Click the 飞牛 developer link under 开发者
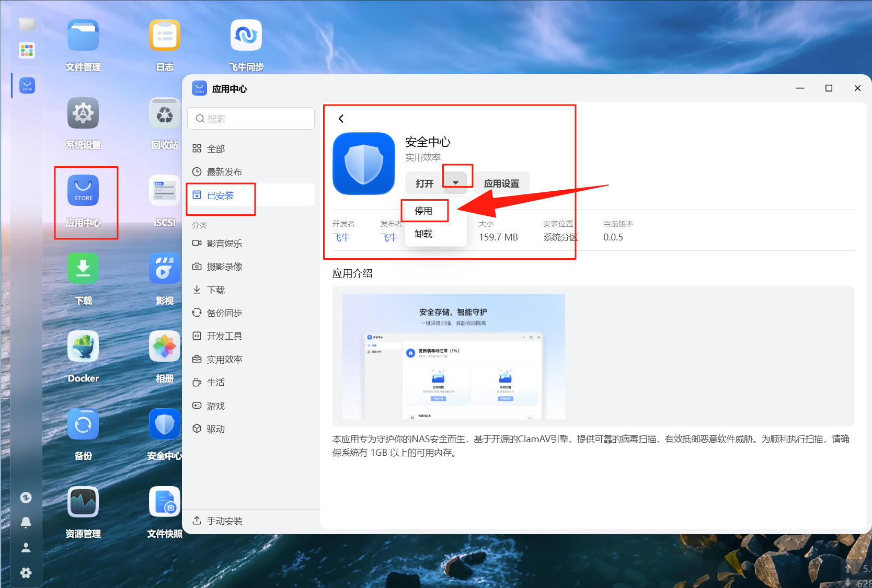The width and height of the screenshot is (872, 588). point(341,237)
